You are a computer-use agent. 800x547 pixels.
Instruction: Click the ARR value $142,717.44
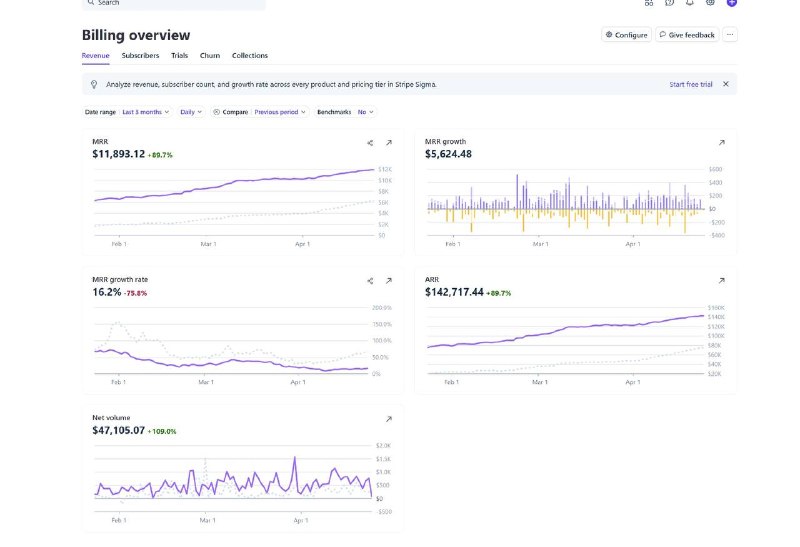tap(454, 292)
